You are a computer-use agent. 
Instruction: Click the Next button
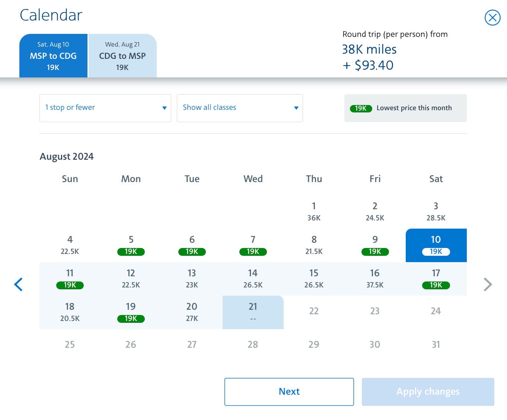pyautogui.click(x=289, y=392)
